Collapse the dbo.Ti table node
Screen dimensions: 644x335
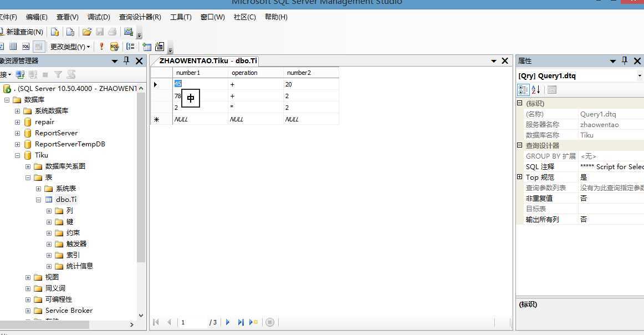click(x=38, y=200)
